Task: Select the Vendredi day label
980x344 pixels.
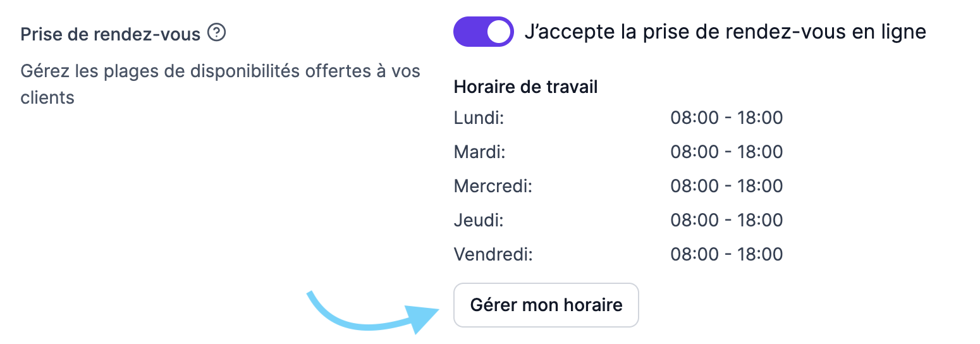Action: pyautogui.click(x=494, y=254)
